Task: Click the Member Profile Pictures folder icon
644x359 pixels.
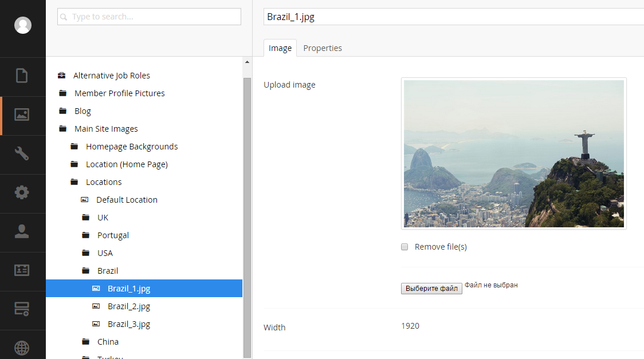Action: tap(63, 93)
